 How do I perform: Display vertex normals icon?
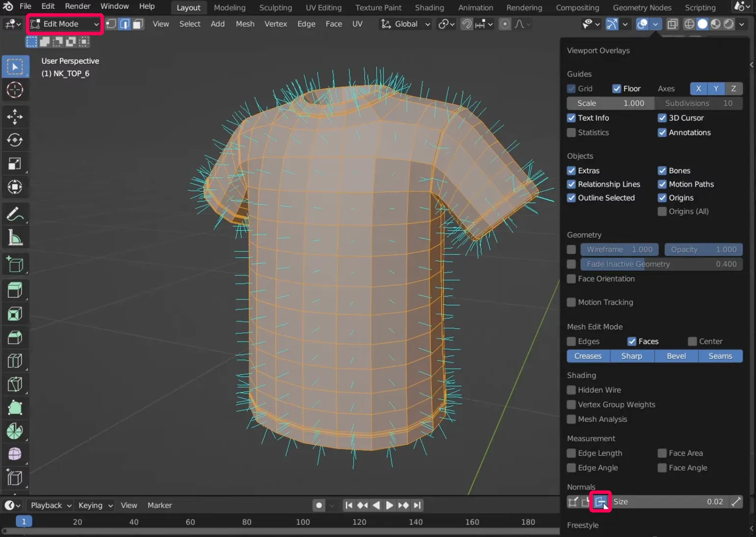(x=573, y=502)
